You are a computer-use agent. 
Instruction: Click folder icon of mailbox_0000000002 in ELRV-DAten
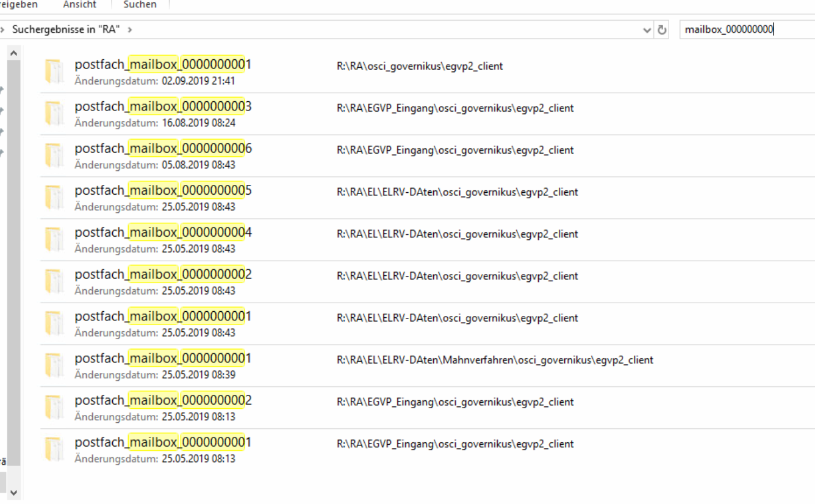coord(54,282)
